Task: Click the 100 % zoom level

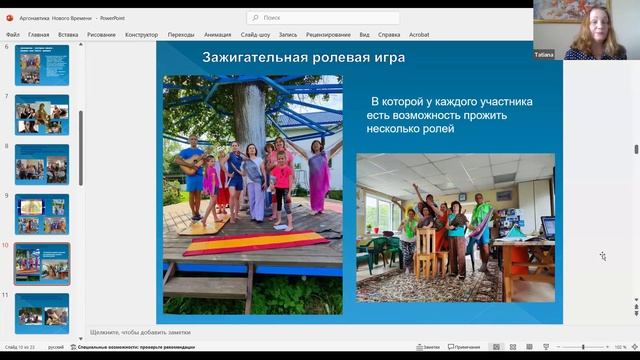Action: 620,347
